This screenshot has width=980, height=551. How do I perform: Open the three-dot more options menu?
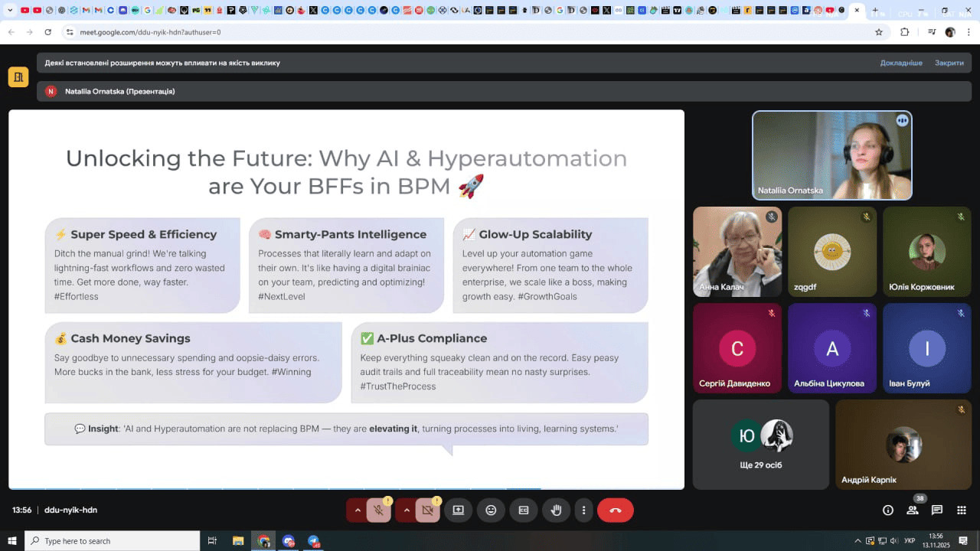tap(583, 510)
